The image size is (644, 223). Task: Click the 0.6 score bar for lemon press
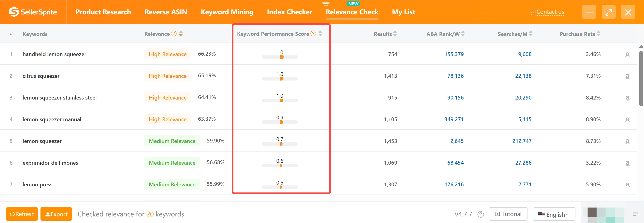(x=280, y=187)
